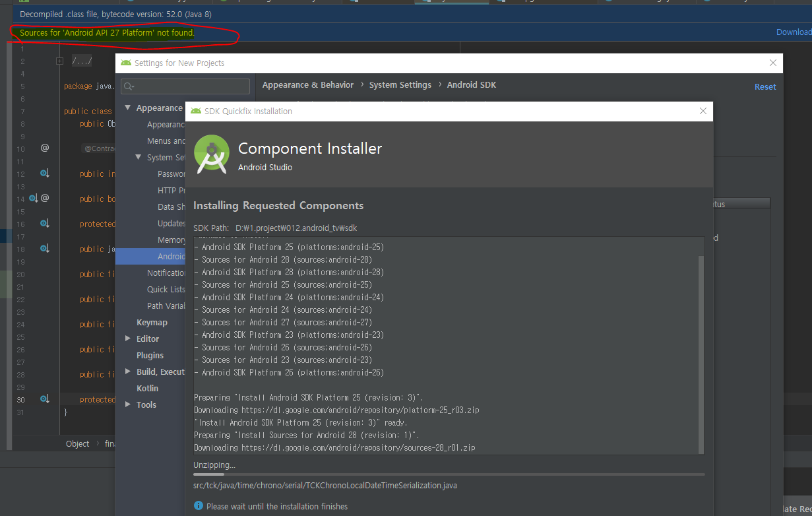This screenshot has width=812, height=516.
Task: Click log line downloading sources-28_r01.zip
Action: point(334,448)
